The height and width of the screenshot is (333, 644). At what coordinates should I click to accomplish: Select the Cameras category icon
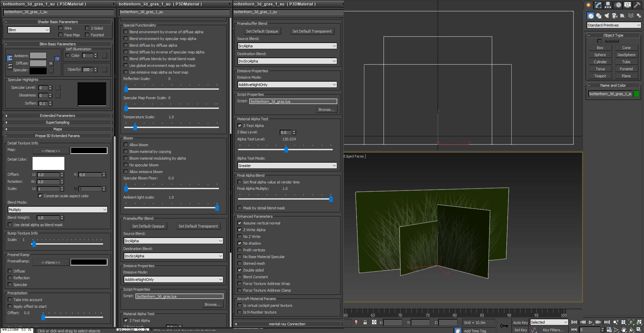615,16
